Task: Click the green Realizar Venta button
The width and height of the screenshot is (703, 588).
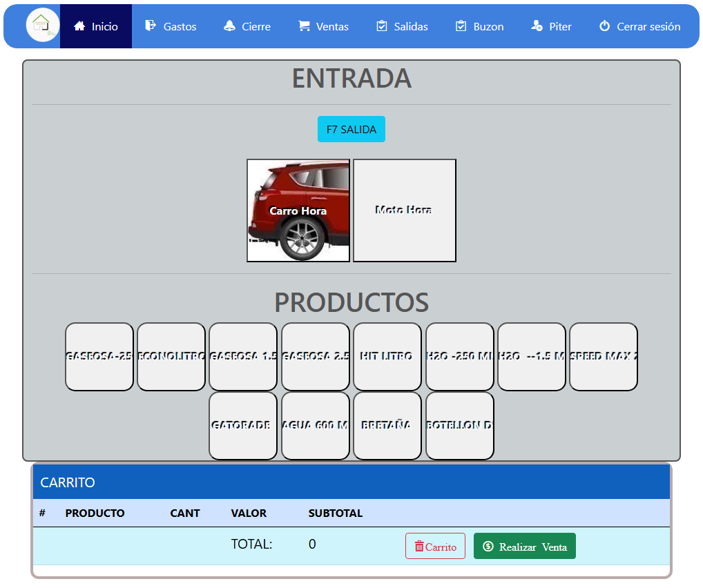Action: 525,546
